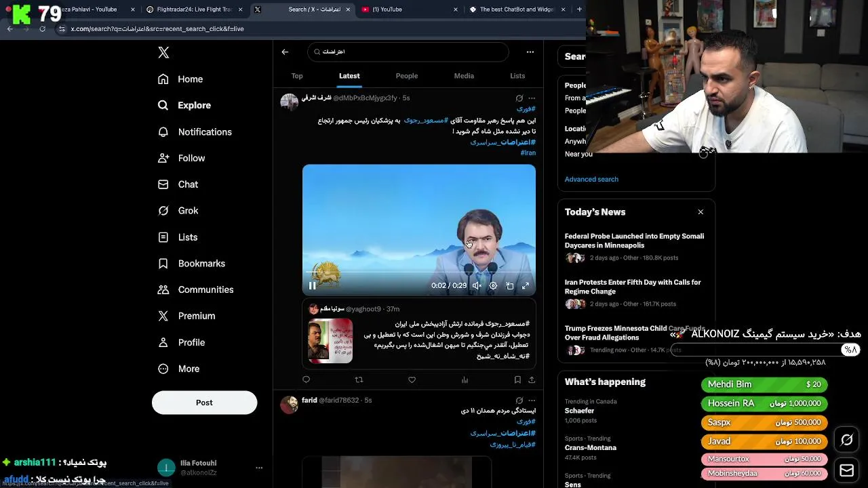
Task: Open site info icon in address bar
Action: tap(62, 29)
